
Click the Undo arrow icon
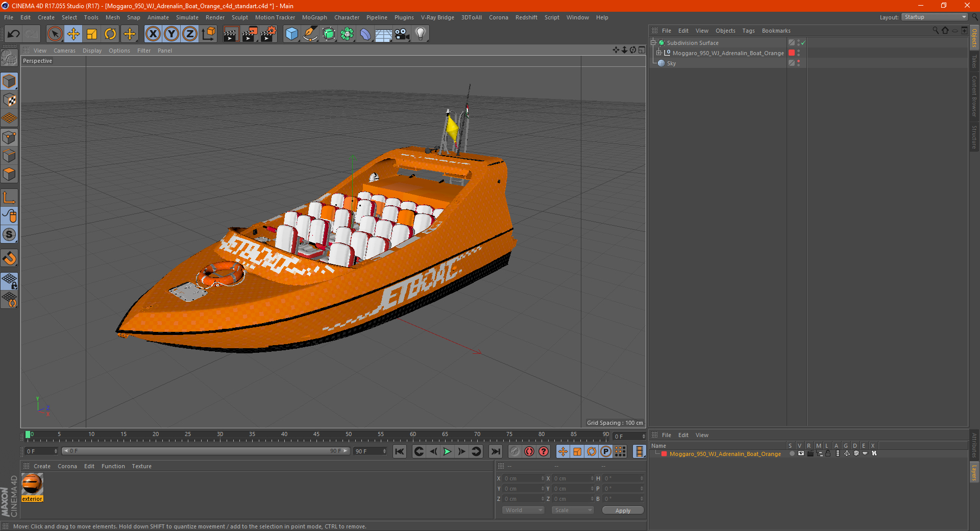[14, 34]
